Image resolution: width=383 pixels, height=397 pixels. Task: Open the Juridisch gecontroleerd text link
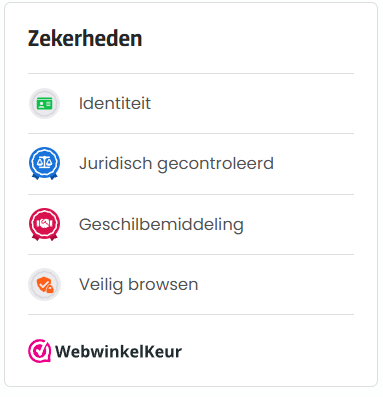pyautogui.click(x=176, y=164)
